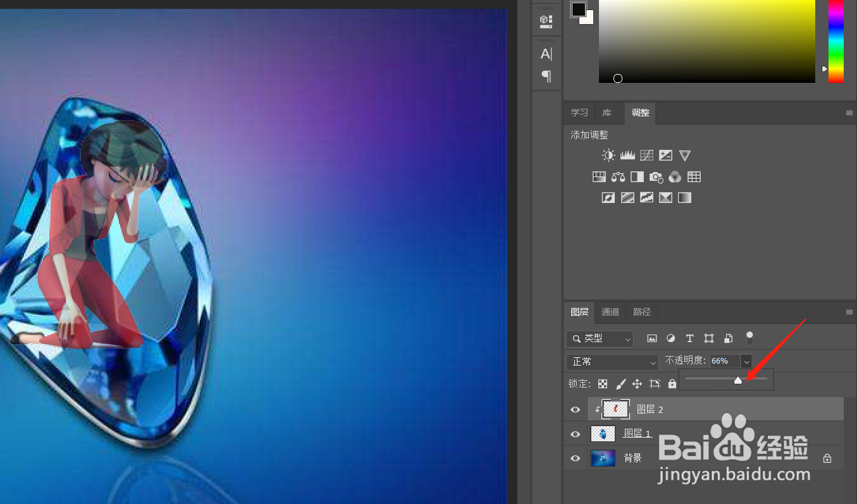This screenshot has width=857, height=504.
Task: Toggle the opacity slider dropdown arrow
Action: coord(746,362)
